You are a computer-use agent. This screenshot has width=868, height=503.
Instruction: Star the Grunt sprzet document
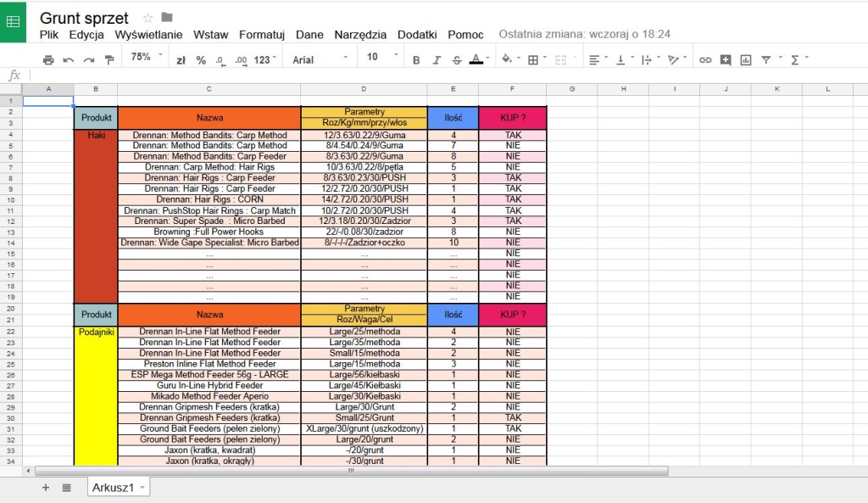coord(147,19)
